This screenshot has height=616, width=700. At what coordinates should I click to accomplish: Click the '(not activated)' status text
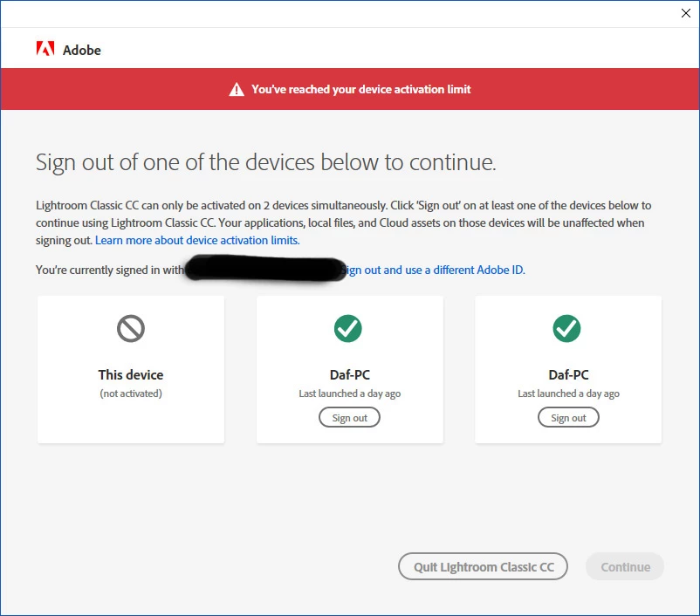(x=131, y=394)
